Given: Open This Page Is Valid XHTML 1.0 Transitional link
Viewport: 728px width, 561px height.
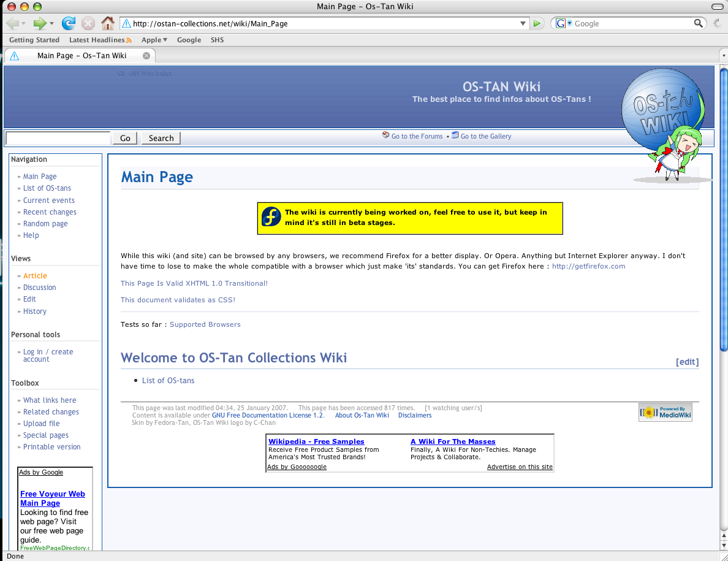Looking at the screenshot, I should click(194, 283).
